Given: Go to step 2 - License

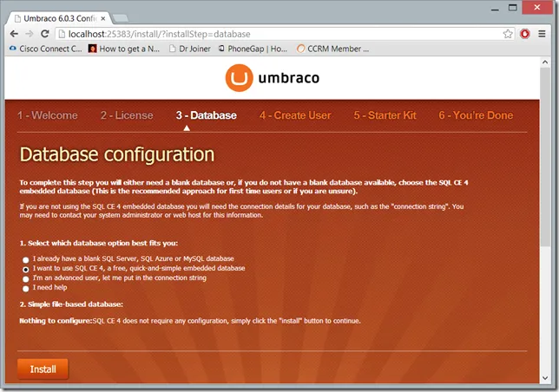Looking at the screenshot, I should point(127,115).
